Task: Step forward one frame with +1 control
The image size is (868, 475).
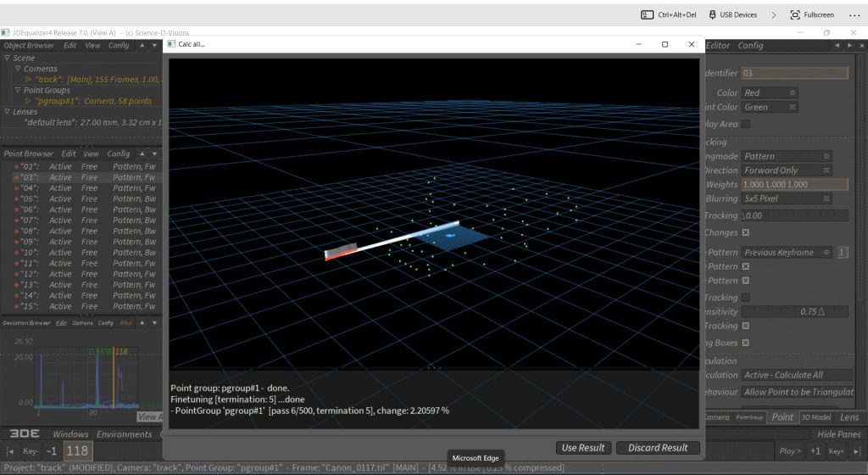Action: [x=815, y=451]
